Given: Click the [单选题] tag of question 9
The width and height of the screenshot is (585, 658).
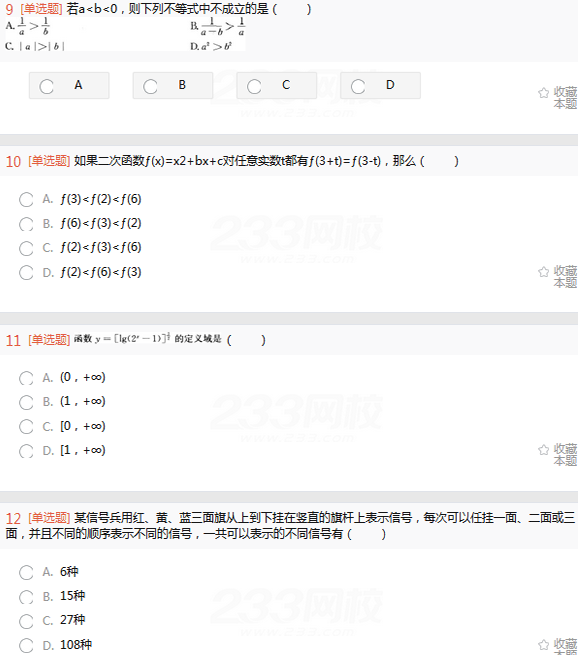Looking at the screenshot, I should 41,9.
